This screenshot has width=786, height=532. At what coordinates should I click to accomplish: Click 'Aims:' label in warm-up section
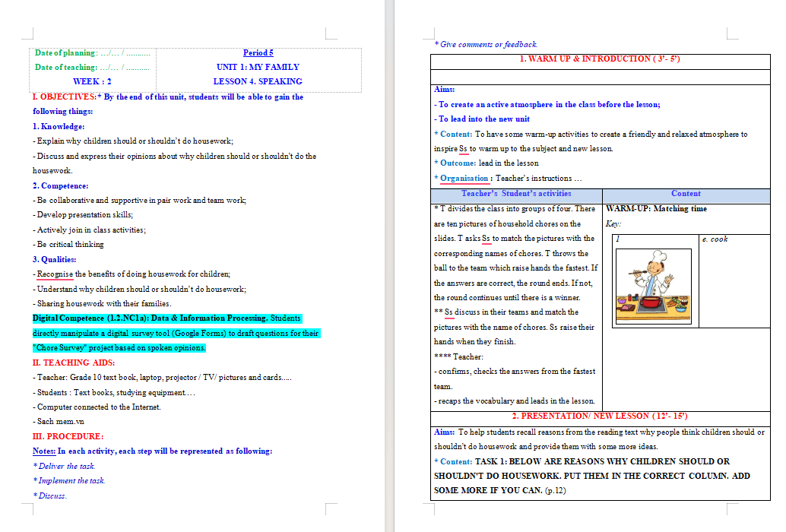pos(444,89)
